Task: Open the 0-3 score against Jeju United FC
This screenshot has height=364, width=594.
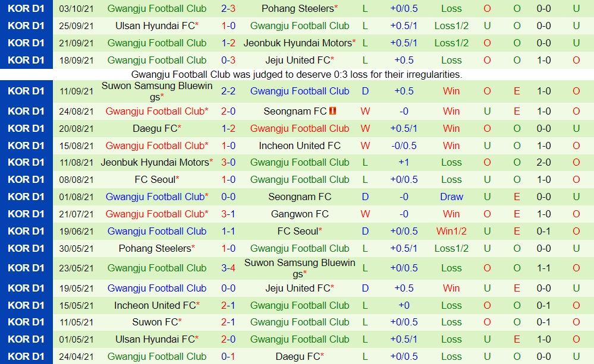Action: 228,60
